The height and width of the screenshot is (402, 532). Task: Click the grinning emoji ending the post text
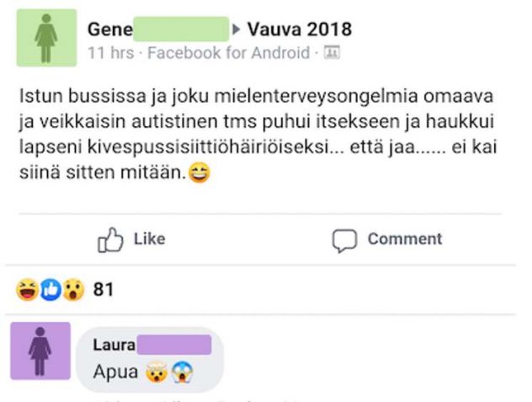click(200, 176)
